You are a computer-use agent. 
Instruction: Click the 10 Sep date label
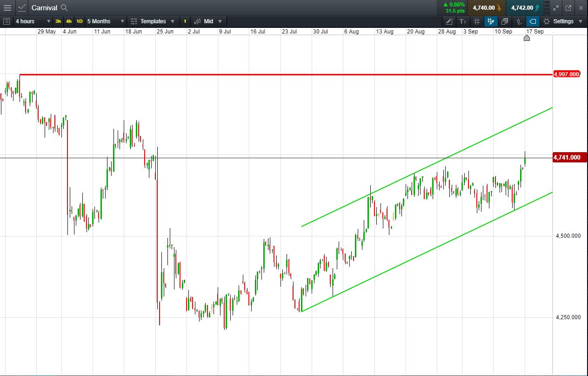(503, 32)
